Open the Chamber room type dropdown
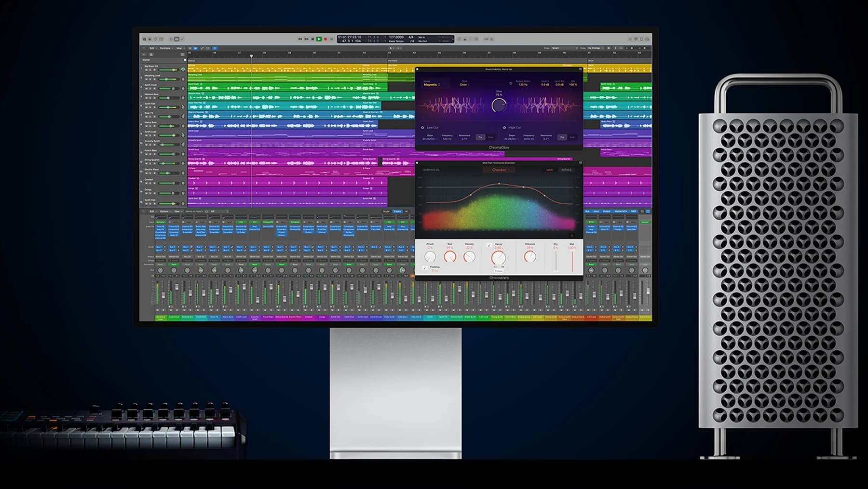This screenshot has width=868, height=489. pos(499,170)
